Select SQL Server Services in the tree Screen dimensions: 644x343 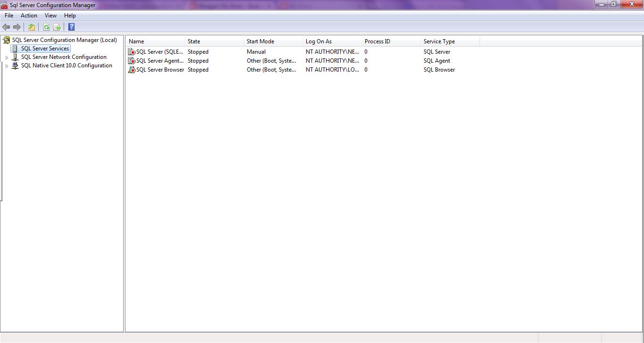click(45, 48)
